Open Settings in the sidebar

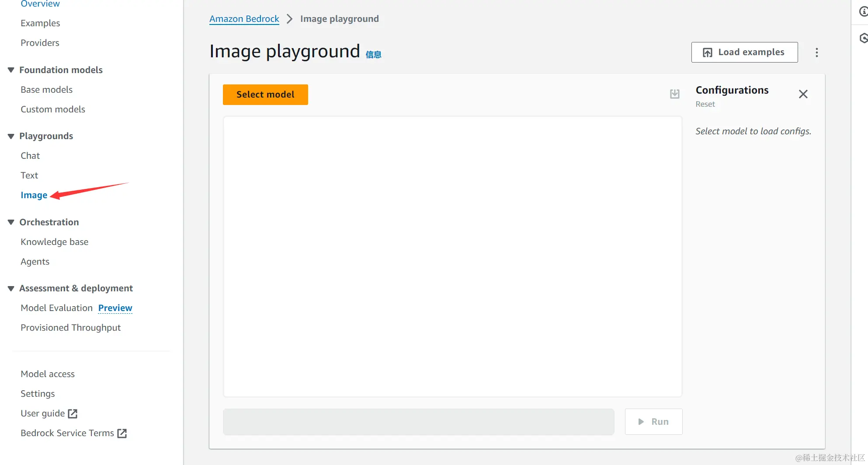[x=38, y=394]
